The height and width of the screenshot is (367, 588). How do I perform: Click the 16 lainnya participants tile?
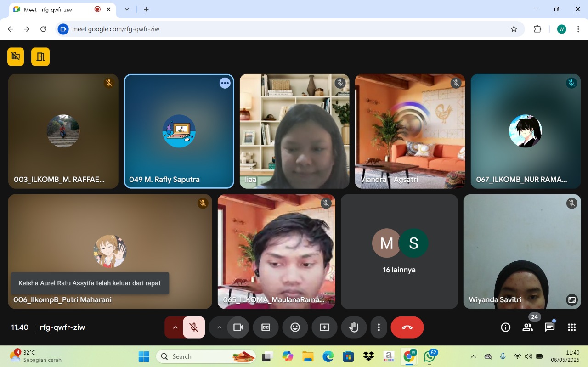point(399,251)
